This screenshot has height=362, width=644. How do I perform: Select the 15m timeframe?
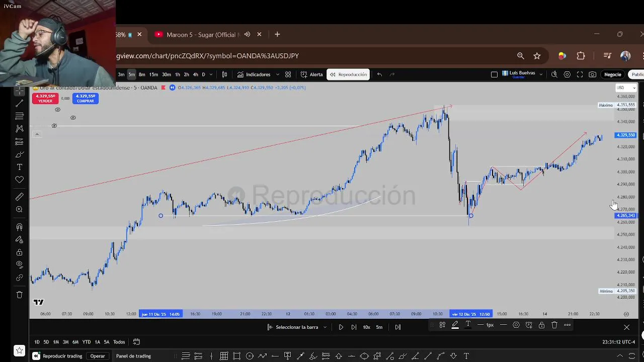coord(153,74)
